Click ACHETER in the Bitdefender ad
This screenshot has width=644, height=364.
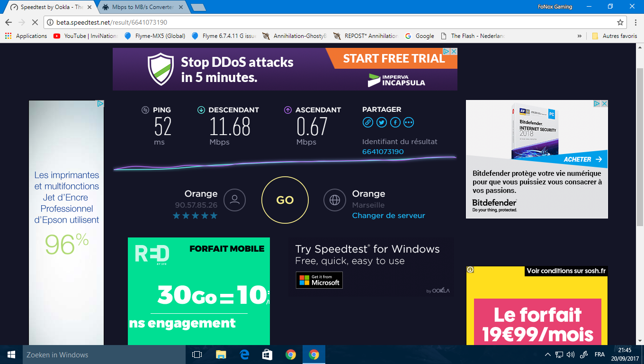[x=582, y=159]
